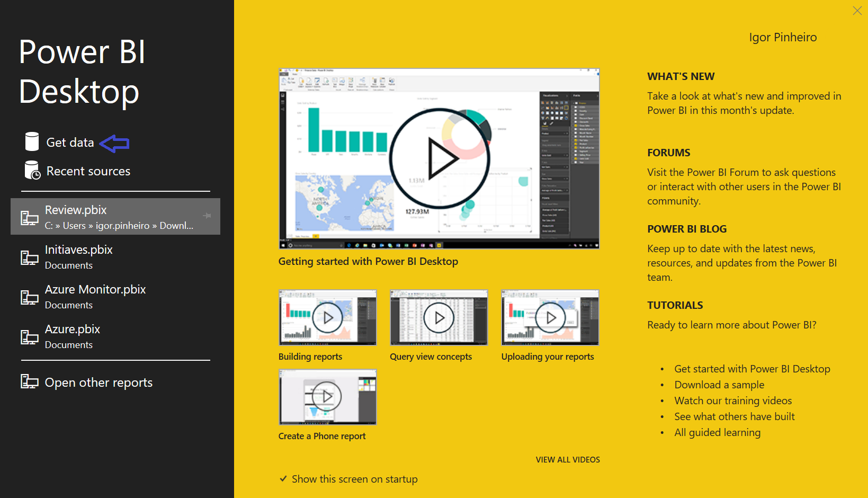Viewport: 868px width, 498px height.
Task: Play the Query view concepts video thumbnail
Action: click(439, 317)
